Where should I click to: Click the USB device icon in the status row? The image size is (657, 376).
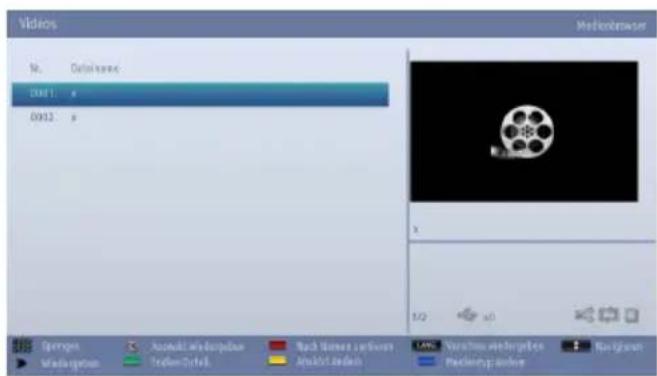(467, 314)
